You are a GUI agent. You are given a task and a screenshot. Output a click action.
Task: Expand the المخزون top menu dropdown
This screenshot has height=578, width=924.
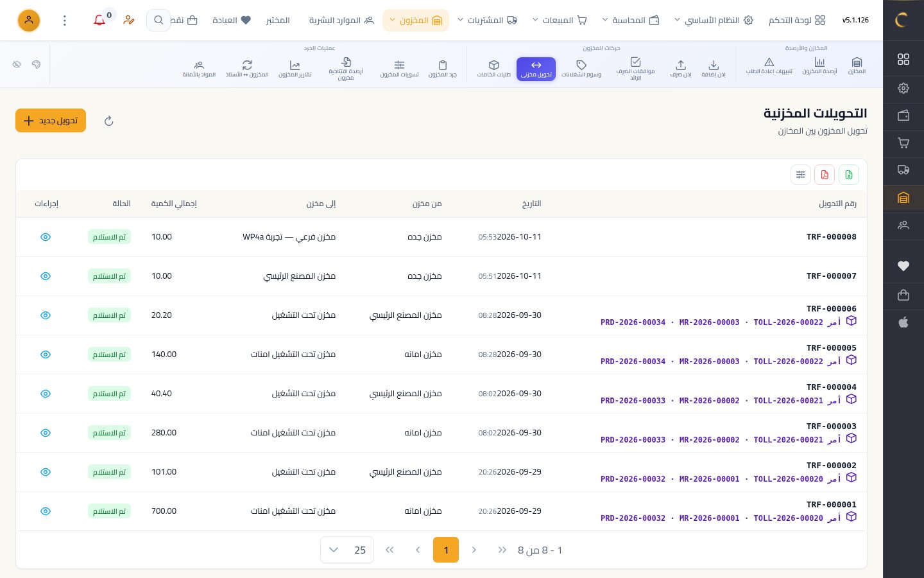click(416, 21)
